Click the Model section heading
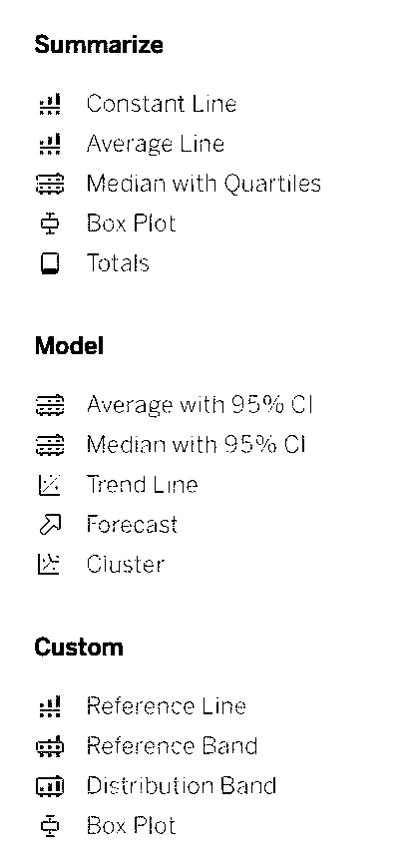 [69, 346]
